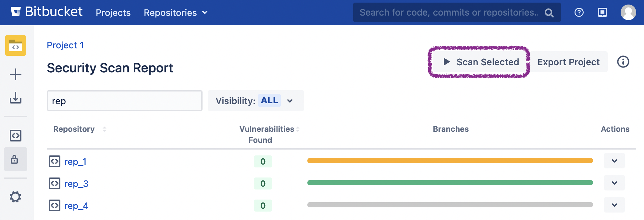
Task: Open the user profile avatar
Action: 628,12
